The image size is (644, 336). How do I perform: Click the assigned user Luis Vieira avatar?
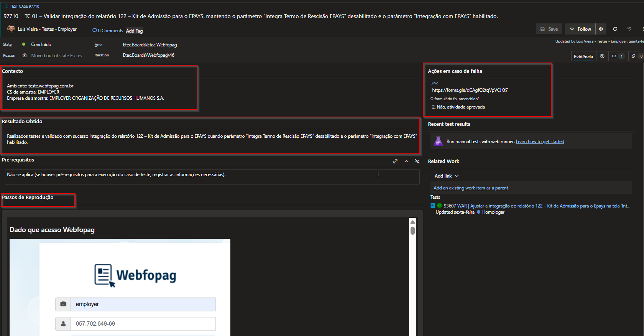coord(11,29)
